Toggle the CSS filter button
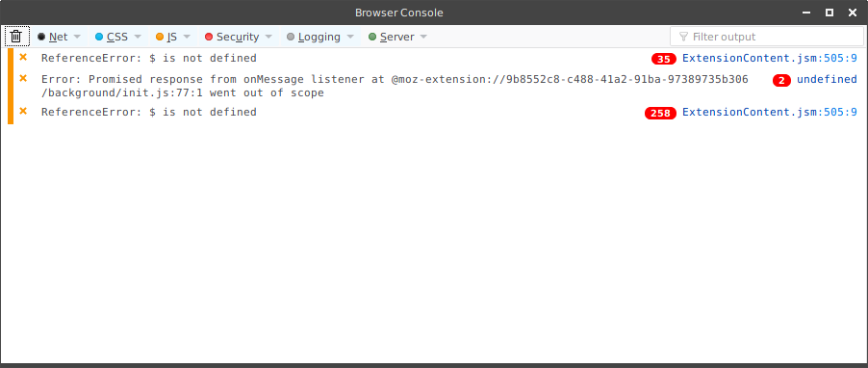 pyautogui.click(x=112, y=37)
